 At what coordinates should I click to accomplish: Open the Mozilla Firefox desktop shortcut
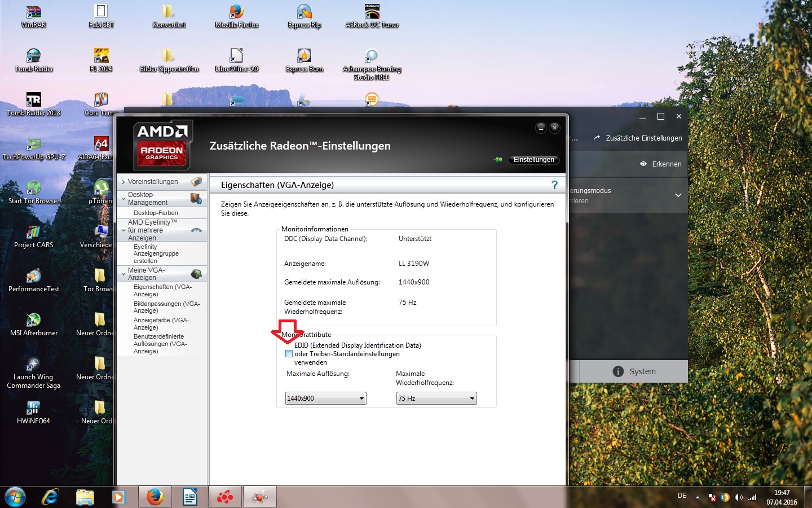(237, 16)
